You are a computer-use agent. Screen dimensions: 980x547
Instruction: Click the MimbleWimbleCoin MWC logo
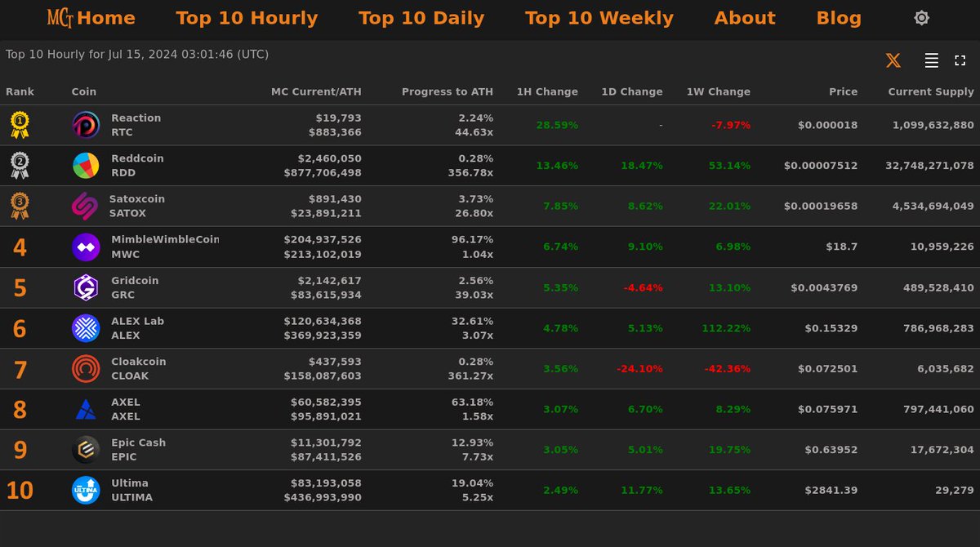click(86, 247)
